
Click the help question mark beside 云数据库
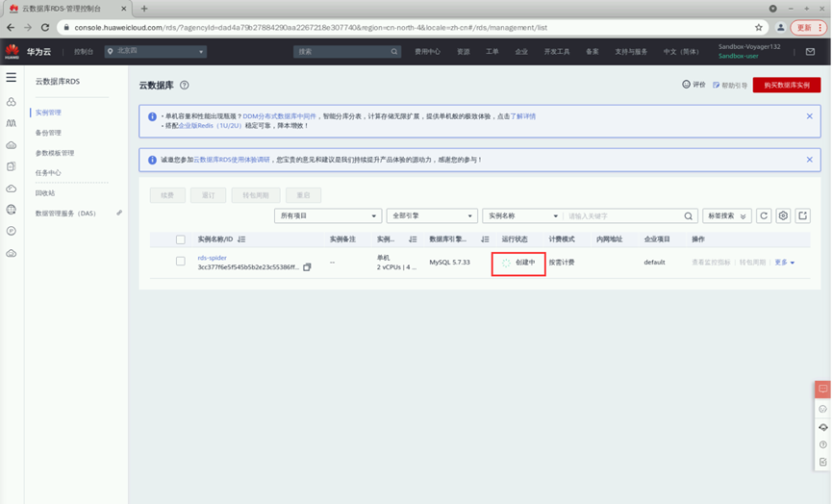click(184, 85)
